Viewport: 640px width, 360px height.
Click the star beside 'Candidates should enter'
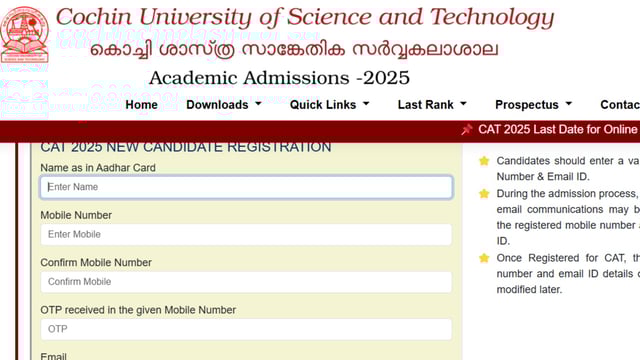[x=484, y=161]
